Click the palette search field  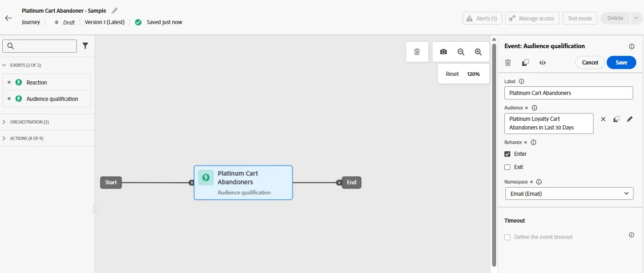(x=40, y=46)
